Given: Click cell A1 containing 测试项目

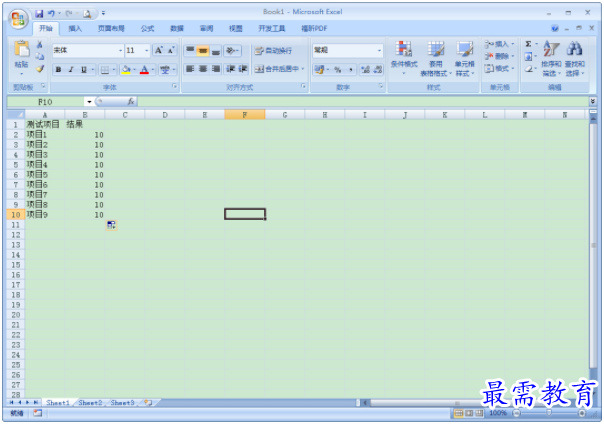Looking at the screenshot, I should tap(45, 124).
